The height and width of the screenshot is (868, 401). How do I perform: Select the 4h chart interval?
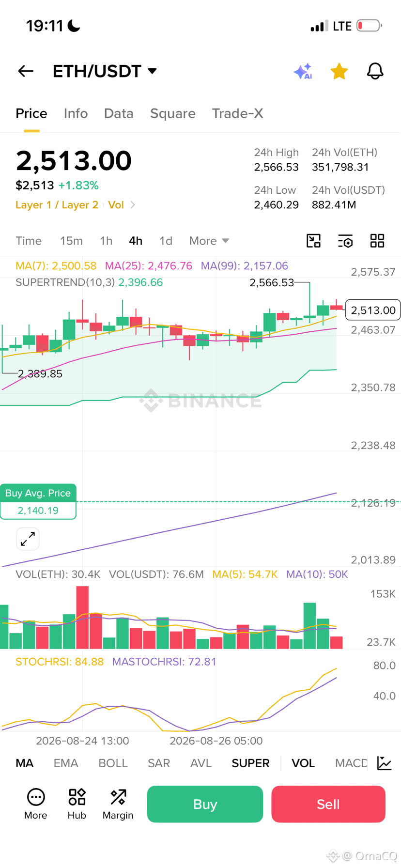click(136, 241)
